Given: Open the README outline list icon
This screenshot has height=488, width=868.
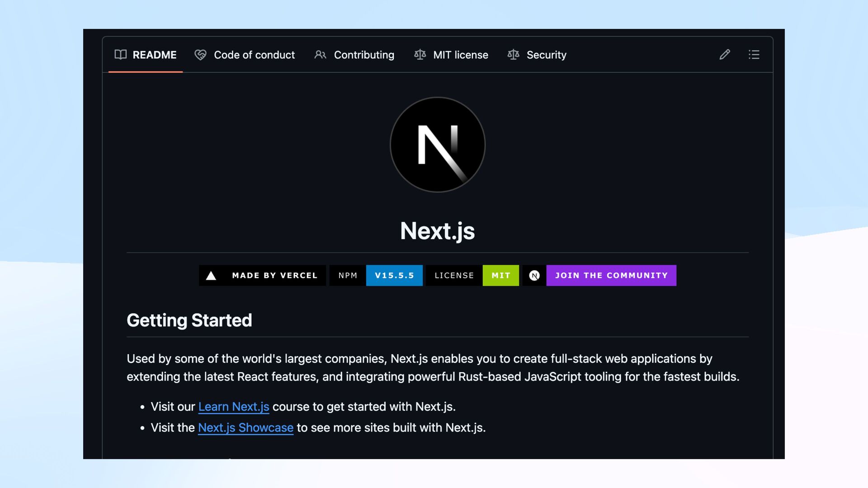Looking at the screenshot, I should pyautogui.click(x=754, y=55).
